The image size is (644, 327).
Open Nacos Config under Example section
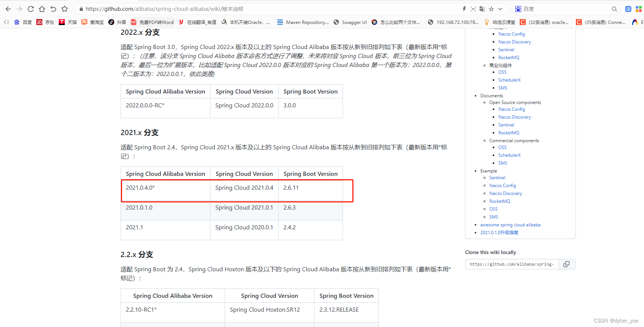click(x=502, y=186)
